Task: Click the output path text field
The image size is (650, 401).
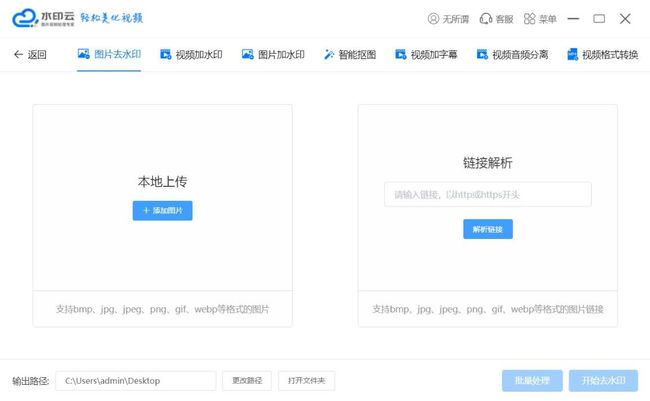Action: [x=135, y=381]
